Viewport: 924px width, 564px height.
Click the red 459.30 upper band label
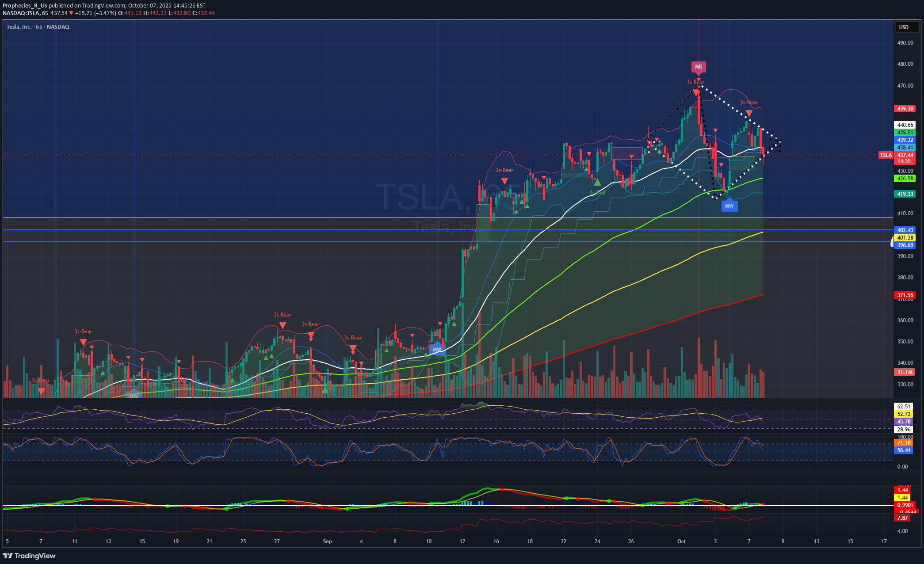coord(905,108)
